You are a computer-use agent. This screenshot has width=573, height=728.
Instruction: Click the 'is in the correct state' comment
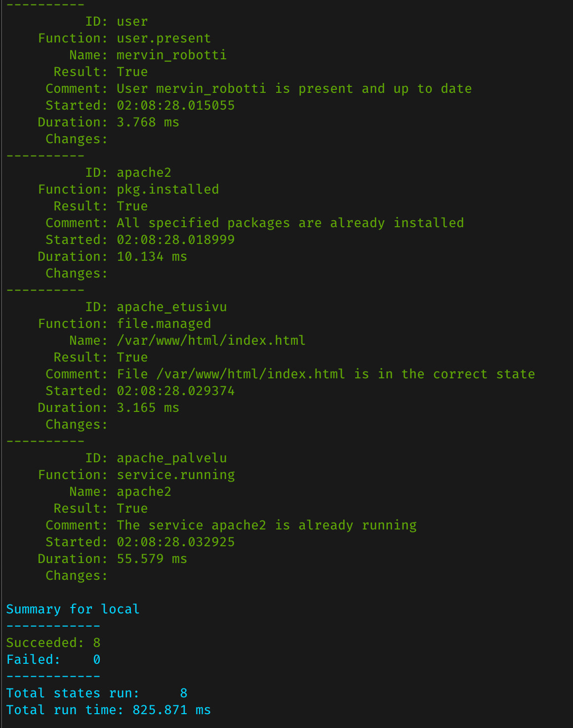[x=326, y=374]
